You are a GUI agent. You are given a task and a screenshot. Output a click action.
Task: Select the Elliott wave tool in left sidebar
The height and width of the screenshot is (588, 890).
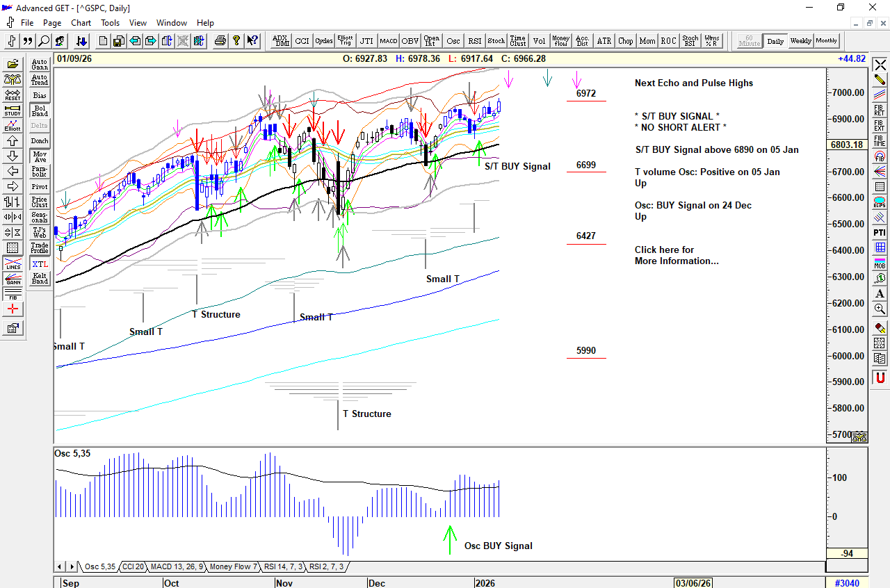coord(13,126)
